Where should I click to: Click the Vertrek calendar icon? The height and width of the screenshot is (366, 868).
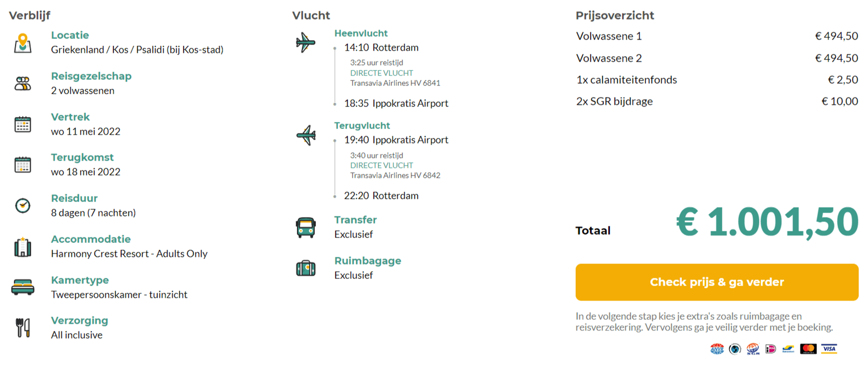tap(23, 124)
